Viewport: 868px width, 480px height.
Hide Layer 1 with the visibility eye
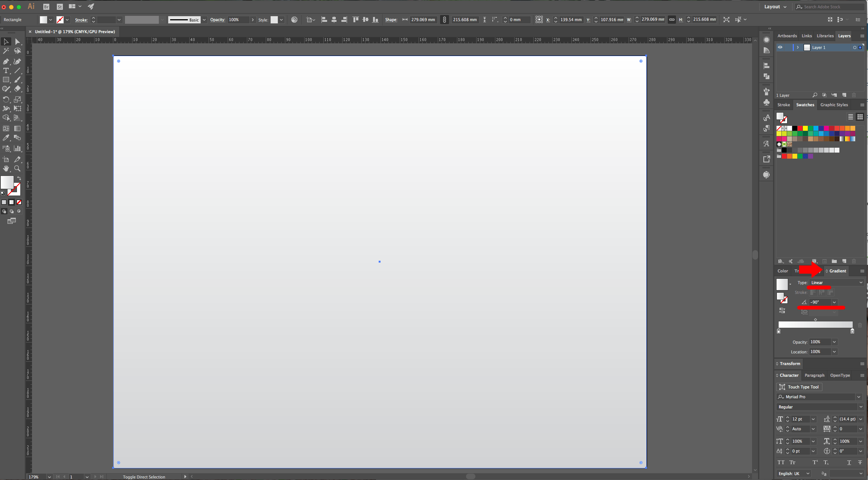780,47
